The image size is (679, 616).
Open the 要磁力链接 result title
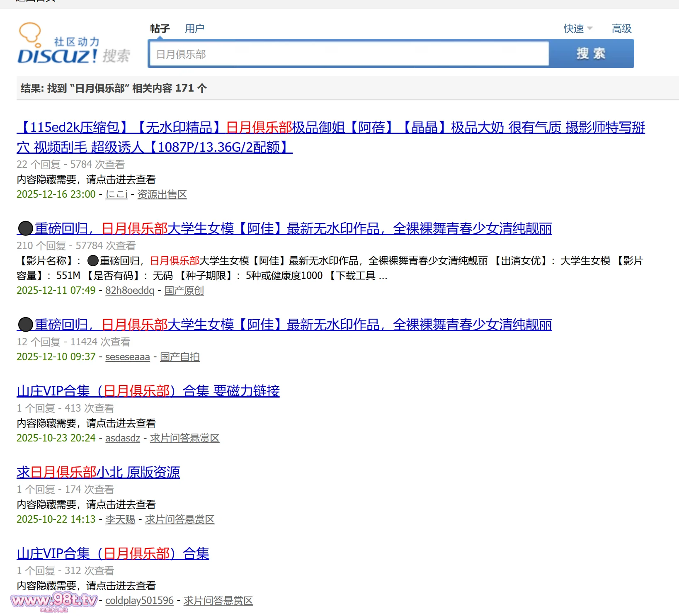(148, 391)
